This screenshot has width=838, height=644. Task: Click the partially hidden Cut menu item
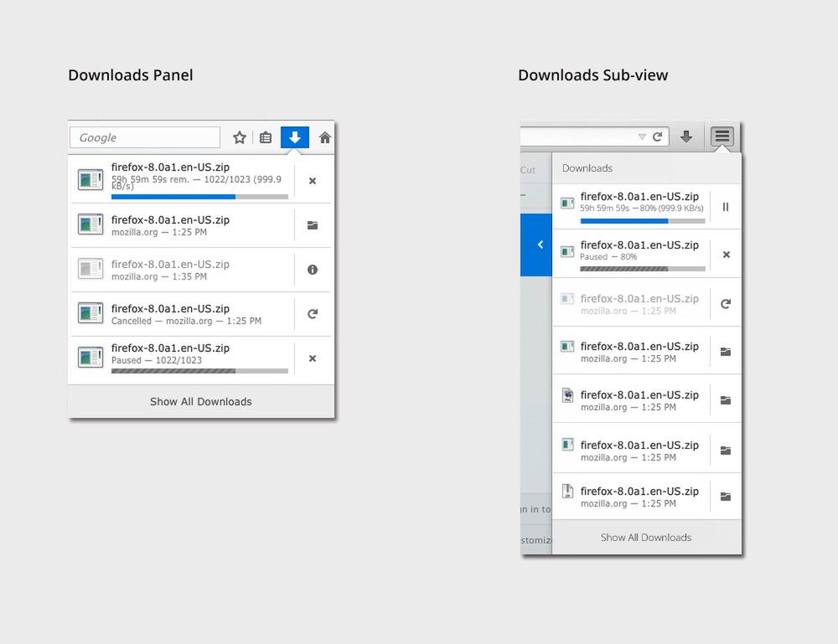click(527, 170)
